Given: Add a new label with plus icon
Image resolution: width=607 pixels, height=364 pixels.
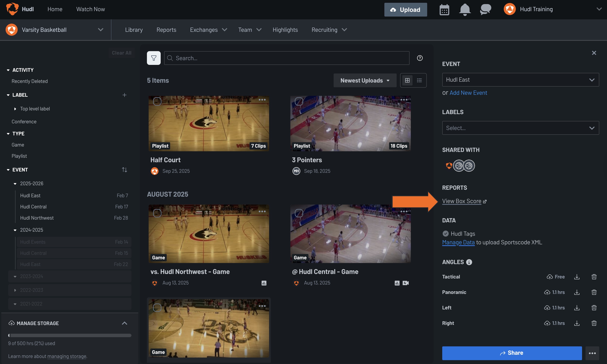Looking at the screenshot, I should tap(125, 95).
